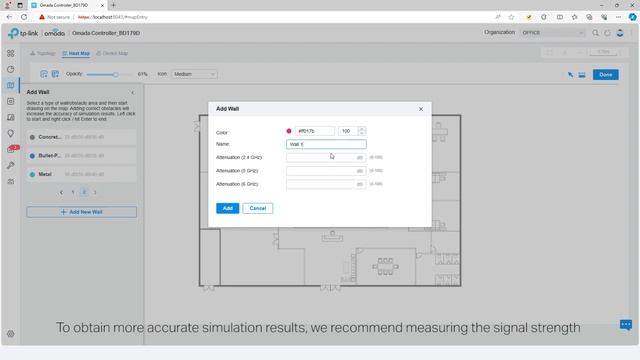This screenshot has width=640, height=360.
Task: Go to page 1 of wall list
Action: tap(73, 192)
